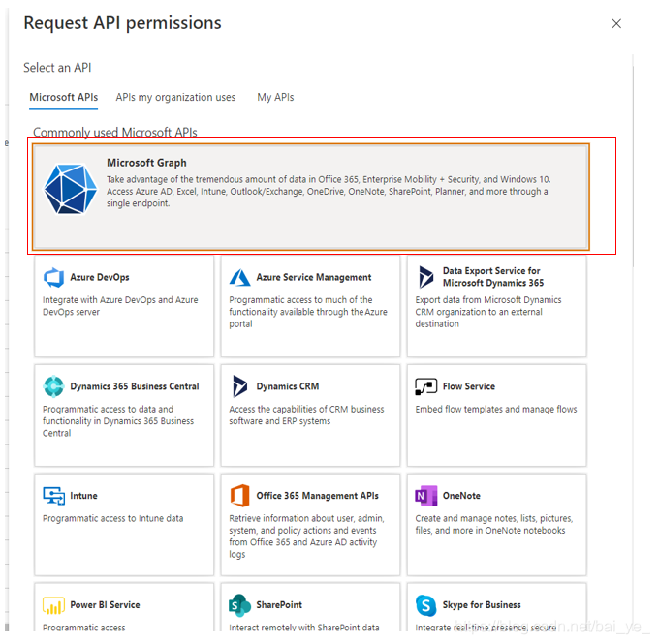The height and width of the screenshot is (644, 659).
Task: Select the SharePoint card title
Action: point(279,605)
